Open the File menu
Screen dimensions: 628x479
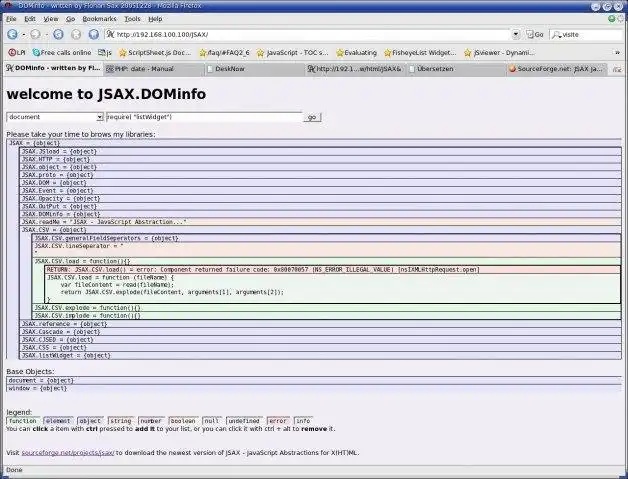(11, 19)
